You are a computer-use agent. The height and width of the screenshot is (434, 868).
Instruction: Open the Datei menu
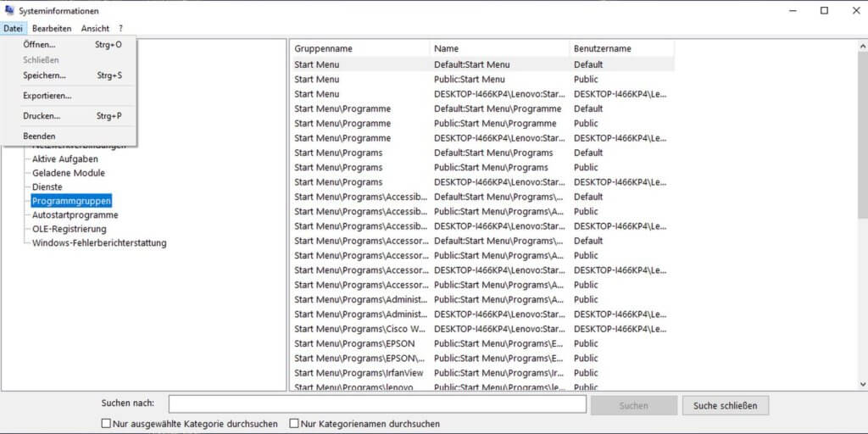pyautogui.click(x=13, y=28)
